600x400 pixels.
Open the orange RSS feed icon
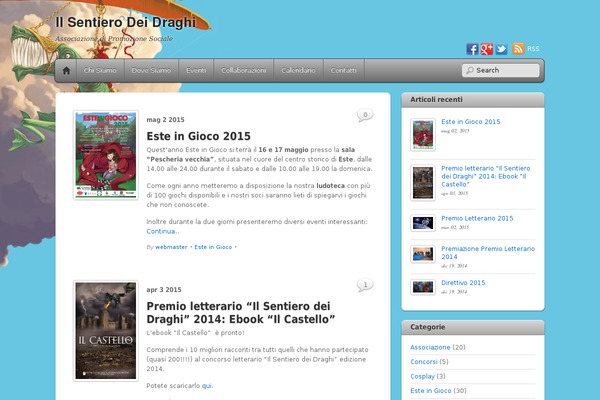518,49
